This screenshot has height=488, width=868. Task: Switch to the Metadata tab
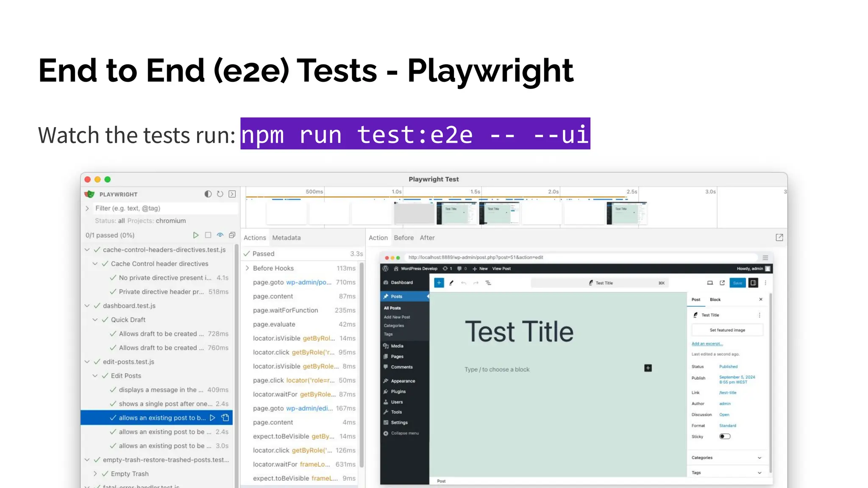click(287, 238)
